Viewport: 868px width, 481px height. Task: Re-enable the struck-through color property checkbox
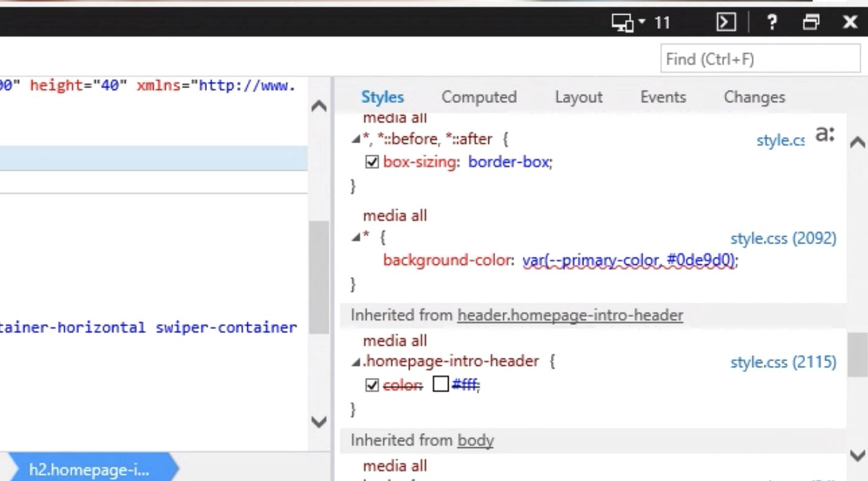(372, 384)
